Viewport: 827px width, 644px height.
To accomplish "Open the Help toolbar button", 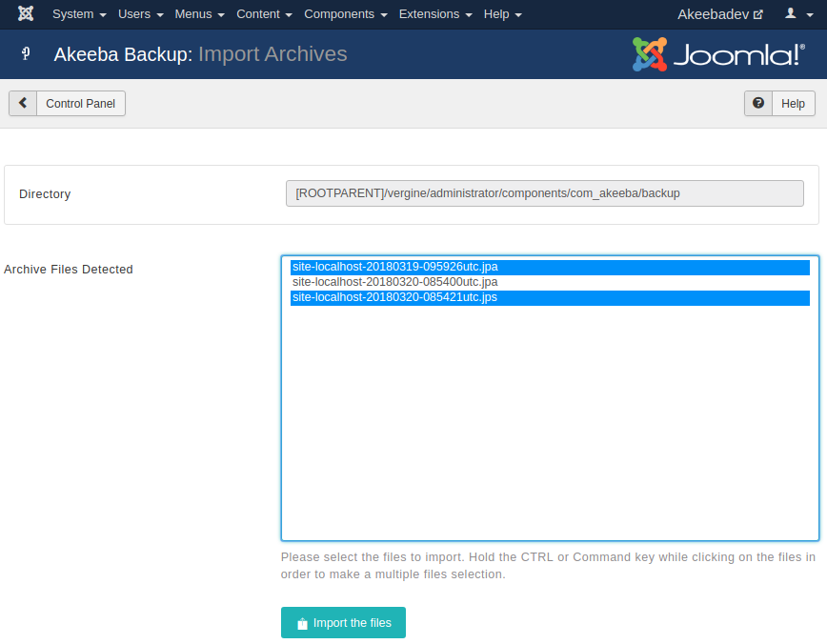I will tap(779, 103).
